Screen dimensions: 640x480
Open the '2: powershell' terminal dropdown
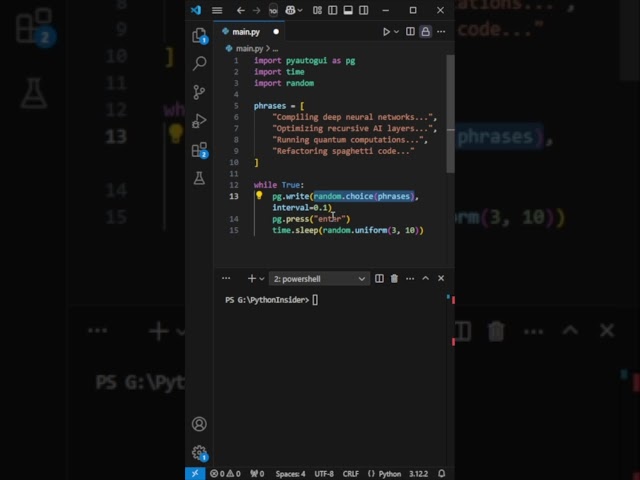[319, 279]
